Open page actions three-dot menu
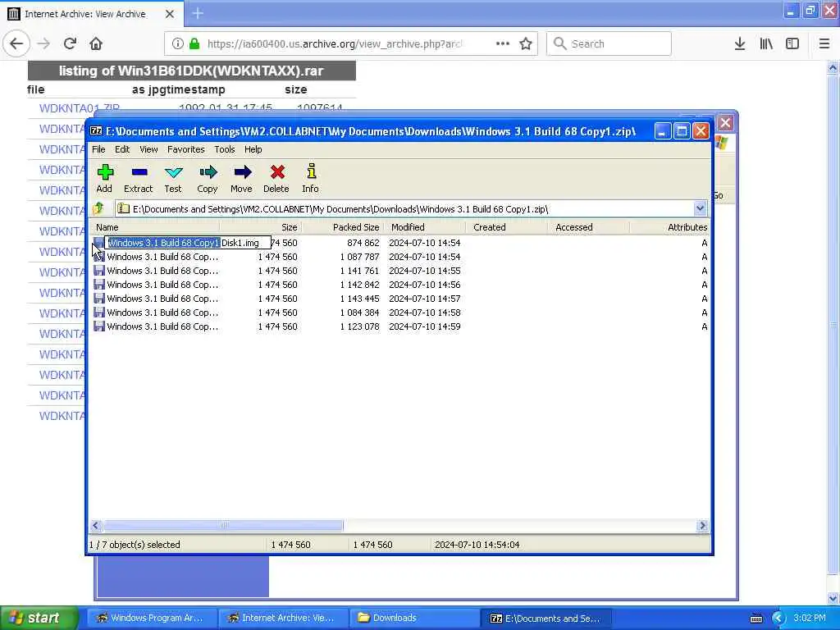The height and width of the screenshot is (630, 840). pos(503,43)
